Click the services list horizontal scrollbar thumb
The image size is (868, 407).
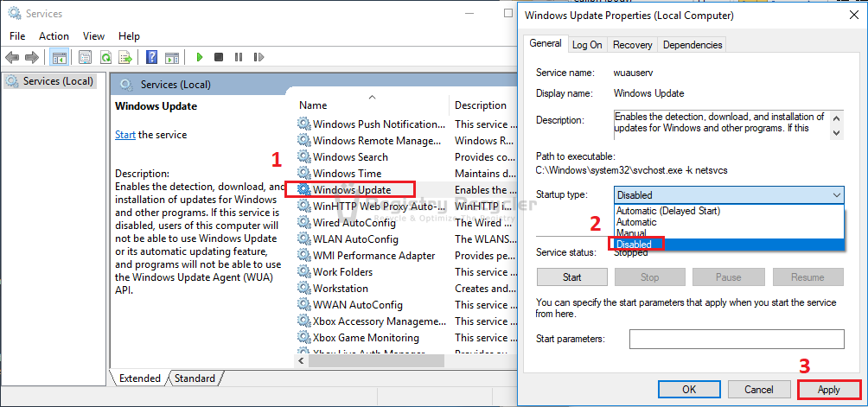(376, 360)
